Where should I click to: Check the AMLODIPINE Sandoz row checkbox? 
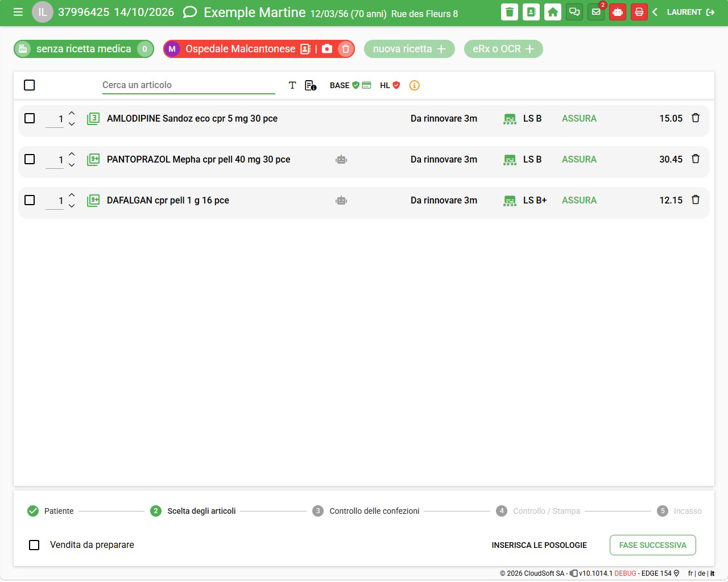click(30, 118)
